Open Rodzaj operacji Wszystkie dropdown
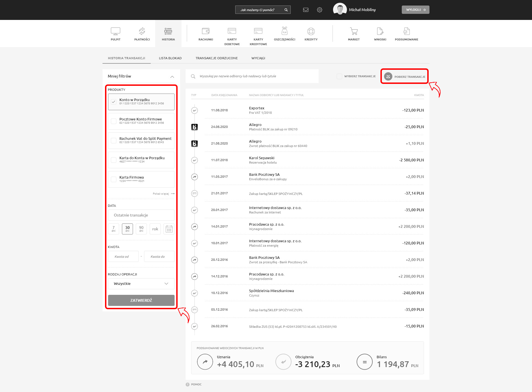This screenshot has height=392, width=532. point(141,284)
